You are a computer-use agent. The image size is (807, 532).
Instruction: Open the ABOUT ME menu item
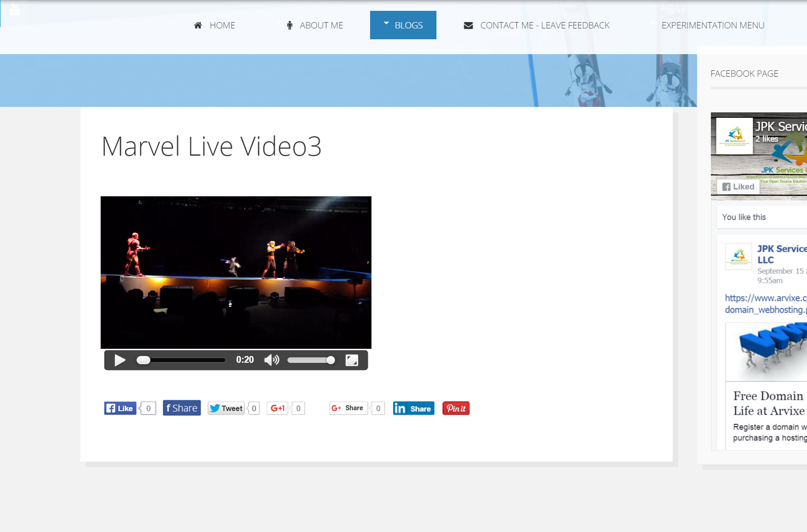[x=321, y=25]
